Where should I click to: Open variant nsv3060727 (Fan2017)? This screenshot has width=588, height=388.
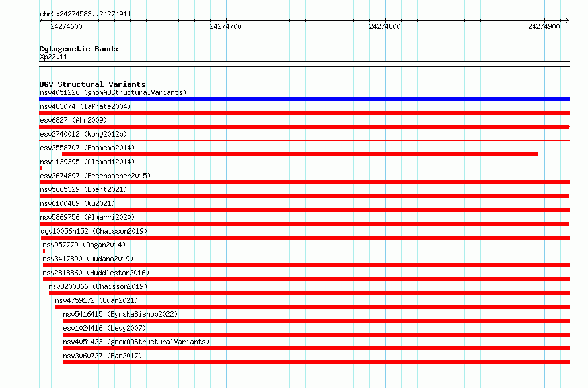(102, 356)
